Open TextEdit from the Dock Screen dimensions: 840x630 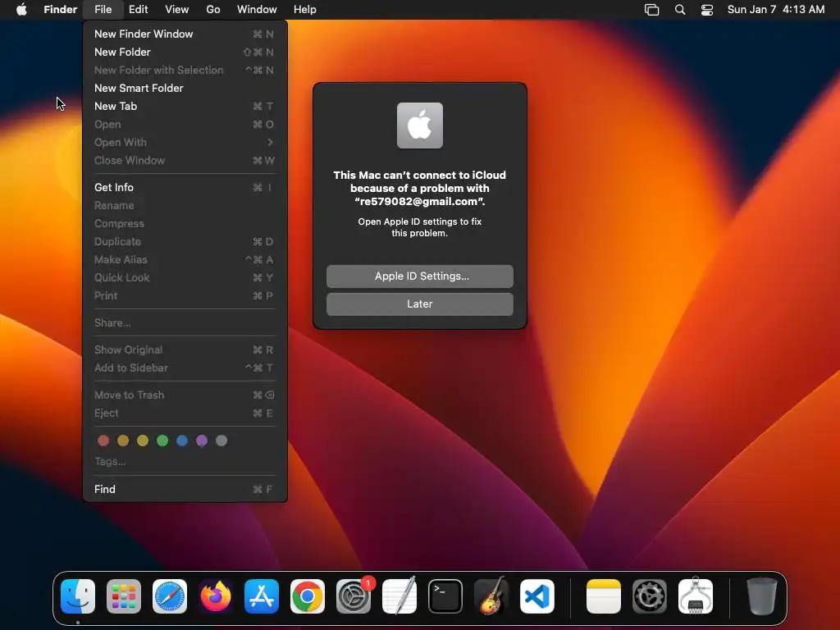399,596
